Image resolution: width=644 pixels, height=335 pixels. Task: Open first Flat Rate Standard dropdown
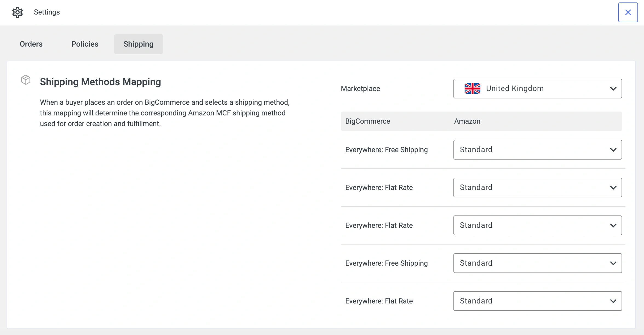(537, 188)
